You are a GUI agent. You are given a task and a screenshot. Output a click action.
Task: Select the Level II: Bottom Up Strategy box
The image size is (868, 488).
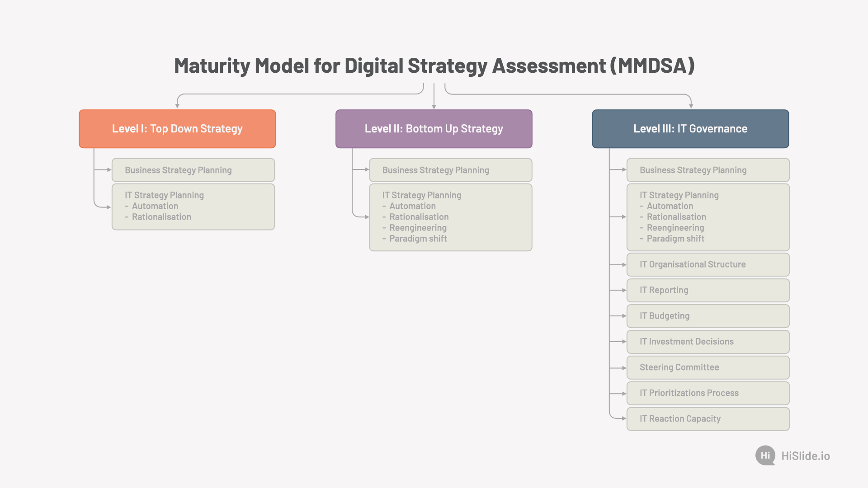point(434,129)
